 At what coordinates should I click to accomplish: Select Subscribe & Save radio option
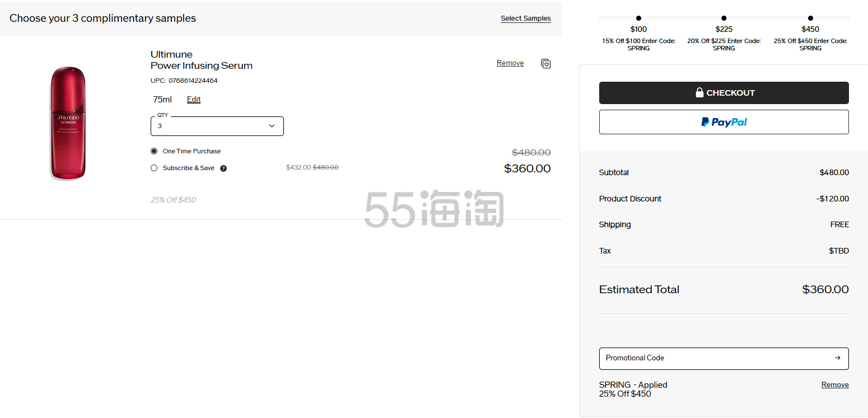point(154,168)
